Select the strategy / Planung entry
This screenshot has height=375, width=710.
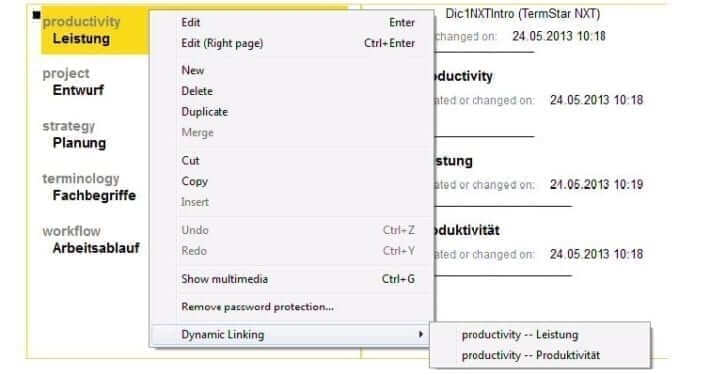75,135
